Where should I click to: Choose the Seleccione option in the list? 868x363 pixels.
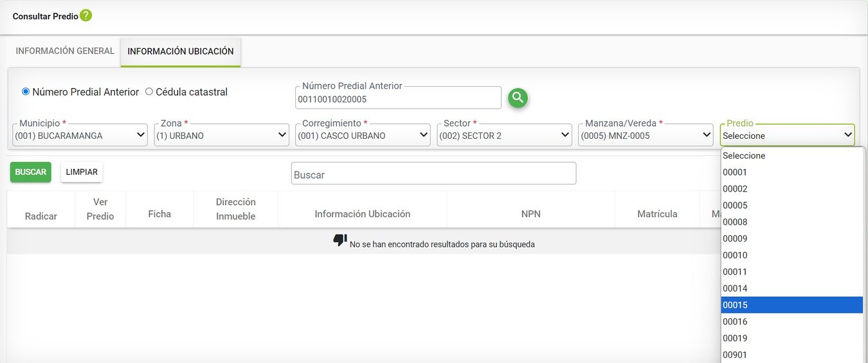coord(791,155)
